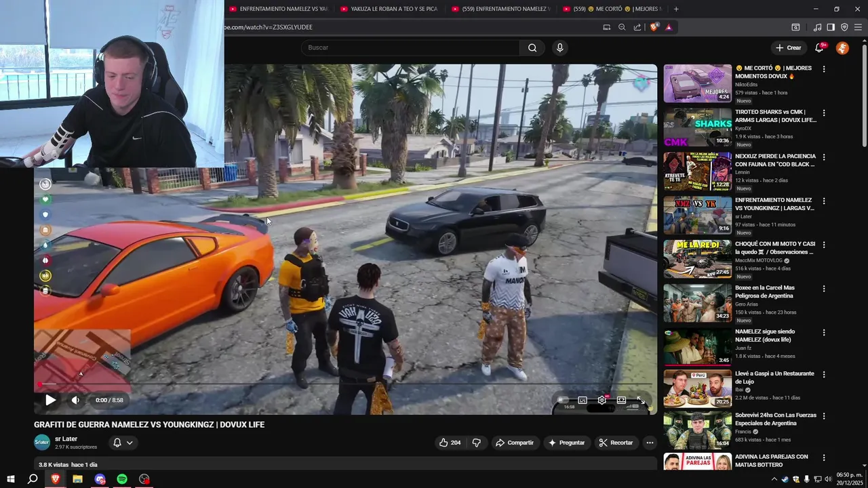Open CHOQUÉ CON MI MOTO video thumbnail
The image size is (868, 488).
pyautogui.click(x=698, y=259)
